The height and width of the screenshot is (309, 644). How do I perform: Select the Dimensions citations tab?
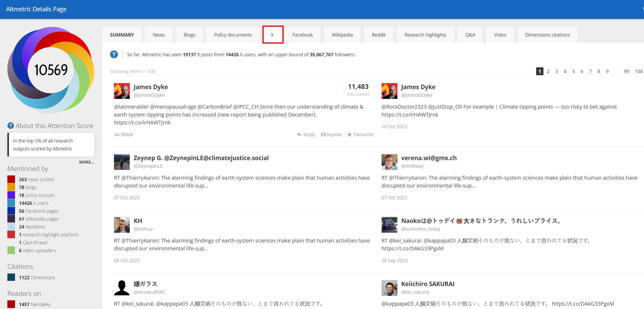tap(547, 35)
